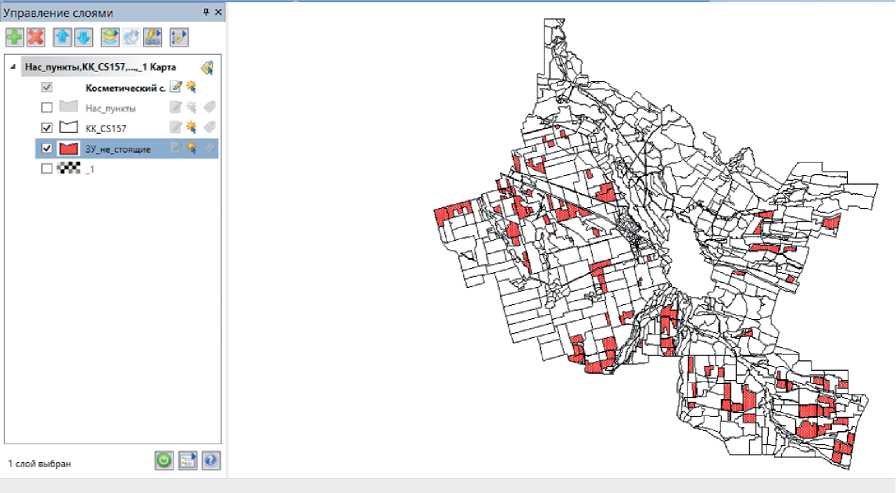Click the green refresh button at panel bottom
896x493 pixels.
(164, 461)
